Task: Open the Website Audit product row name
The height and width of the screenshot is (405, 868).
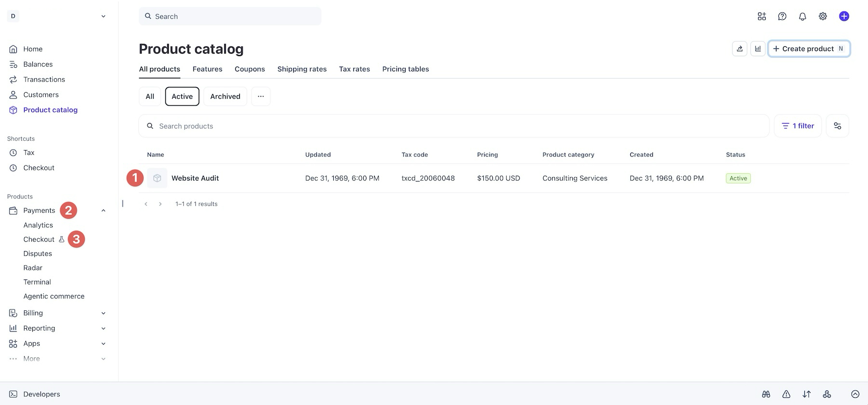Action: 195,178
